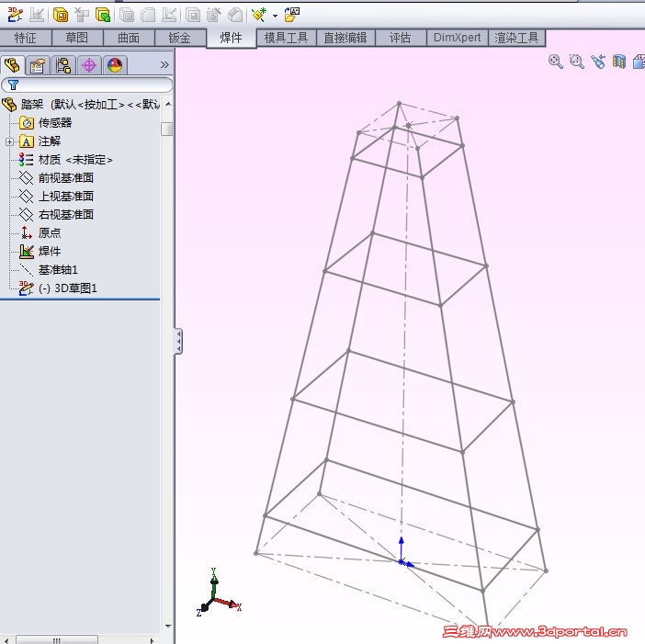
Task: Click the tree scrollbar down arrow
Action: [x=168, y=627]
